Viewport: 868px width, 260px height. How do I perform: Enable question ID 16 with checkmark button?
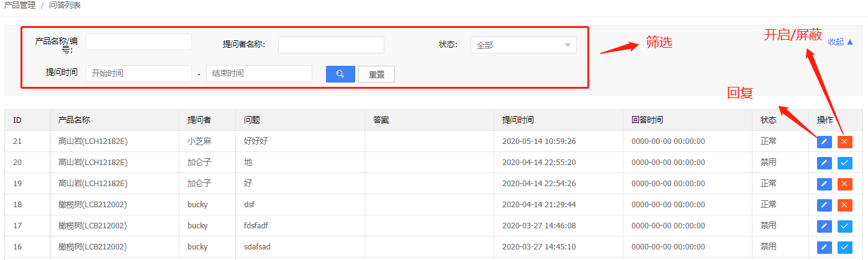[x=844, y=248]
